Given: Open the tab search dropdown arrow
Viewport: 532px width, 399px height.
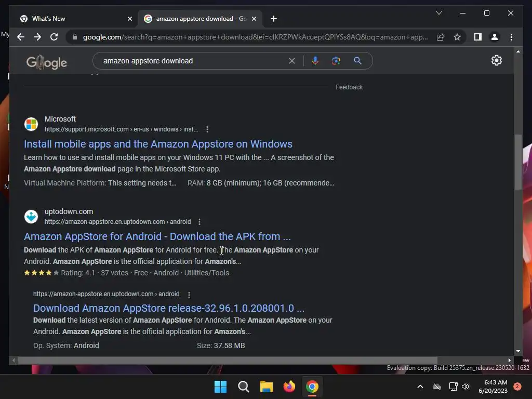Looking at the screenshot, I should click(438, 13).
